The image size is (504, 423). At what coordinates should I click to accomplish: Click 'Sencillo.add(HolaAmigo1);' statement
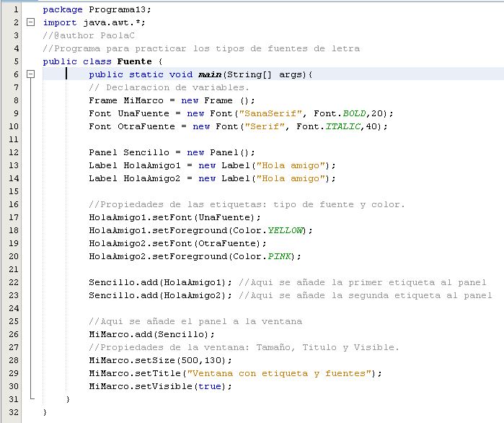(160, 282)
